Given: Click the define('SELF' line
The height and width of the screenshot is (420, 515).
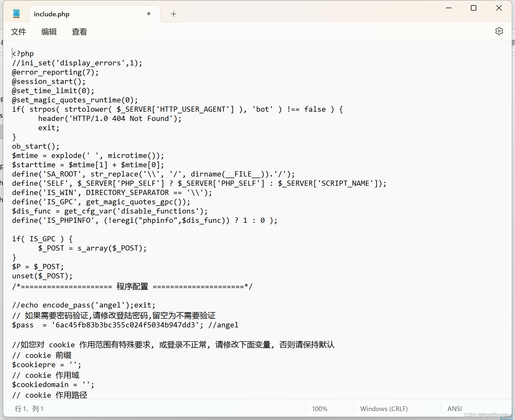Looking at the screenshot, I should pos(199,183).
